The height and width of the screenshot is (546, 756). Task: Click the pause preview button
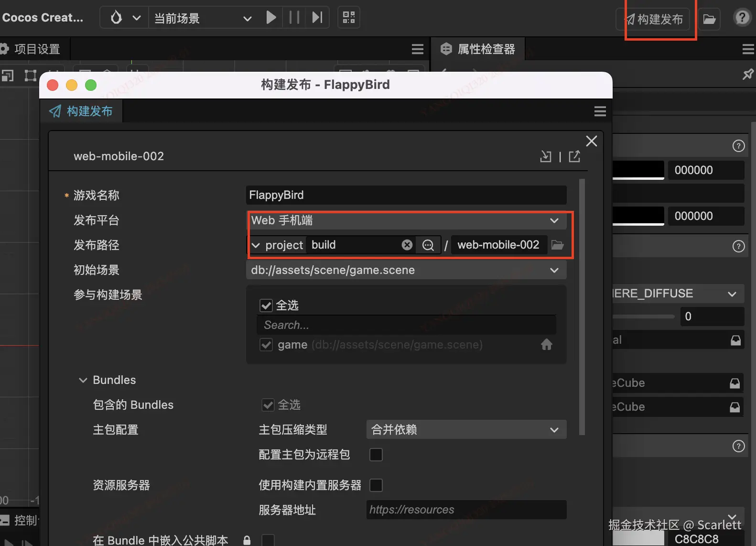[294, 18]
